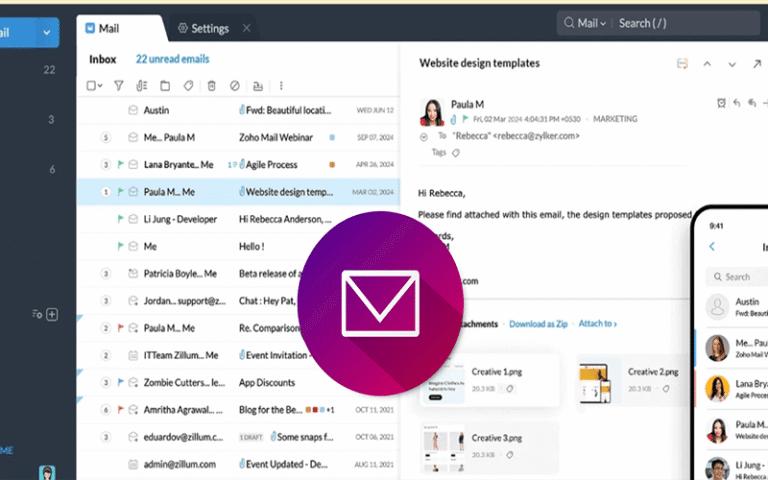Click the 22 unread emails link

pyautogui.click(x=172, y=59)
